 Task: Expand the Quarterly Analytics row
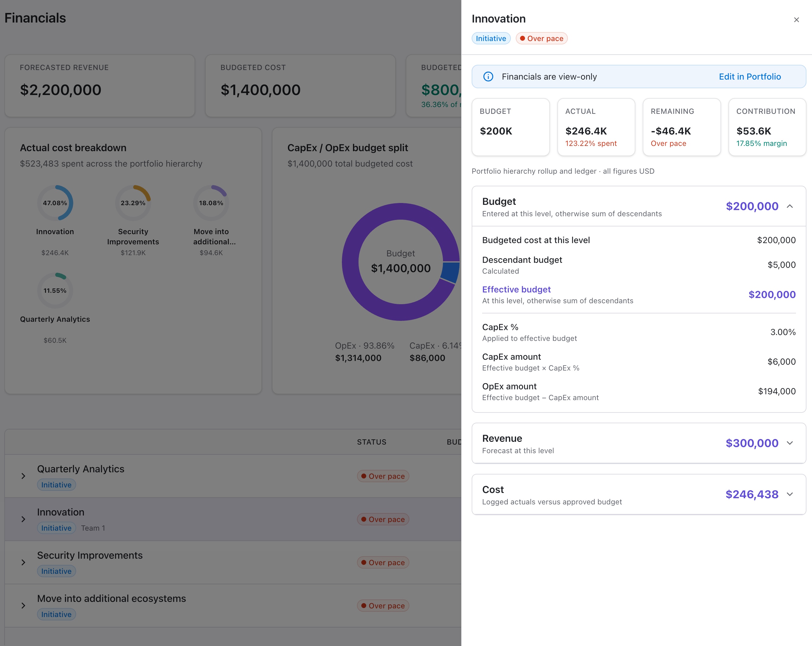[23, 476]
